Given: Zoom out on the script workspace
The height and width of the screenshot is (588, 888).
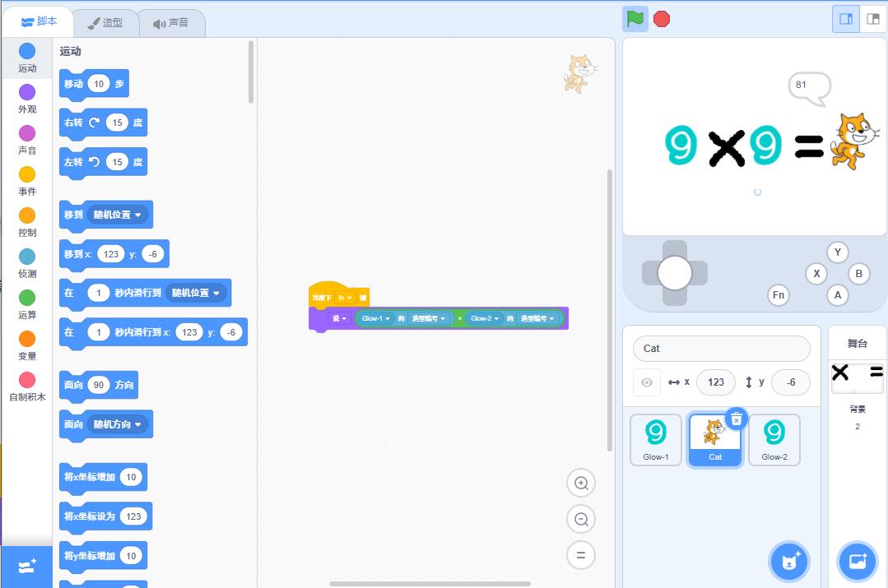Looking at the screenshot, I should point(581,519).
